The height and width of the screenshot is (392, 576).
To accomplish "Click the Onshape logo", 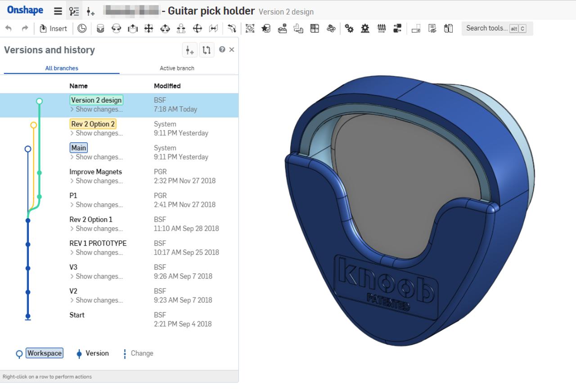I will coord(25,10).
